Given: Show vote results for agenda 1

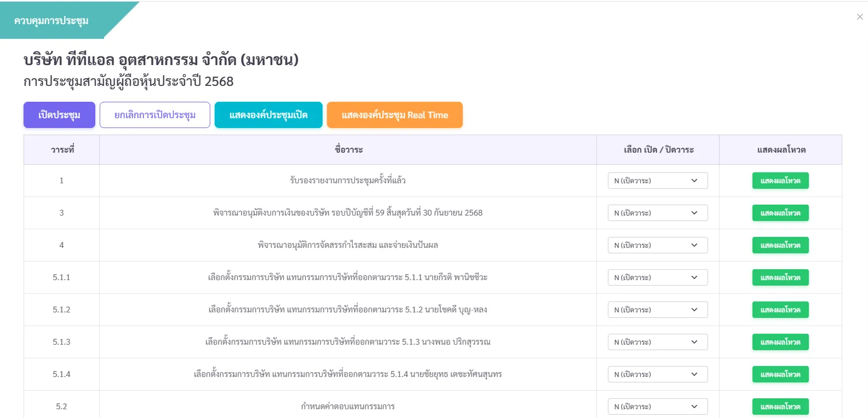Looking at the screenshot, I should [x=780, y=181].
